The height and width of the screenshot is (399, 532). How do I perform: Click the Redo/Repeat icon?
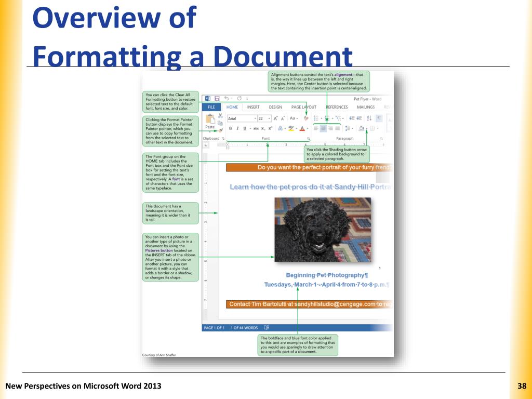(239, 98)
